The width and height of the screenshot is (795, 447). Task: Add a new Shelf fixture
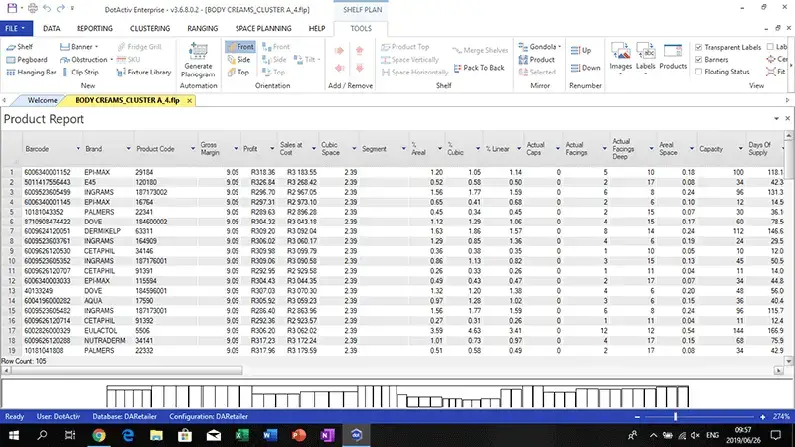(x=20, y=47)
